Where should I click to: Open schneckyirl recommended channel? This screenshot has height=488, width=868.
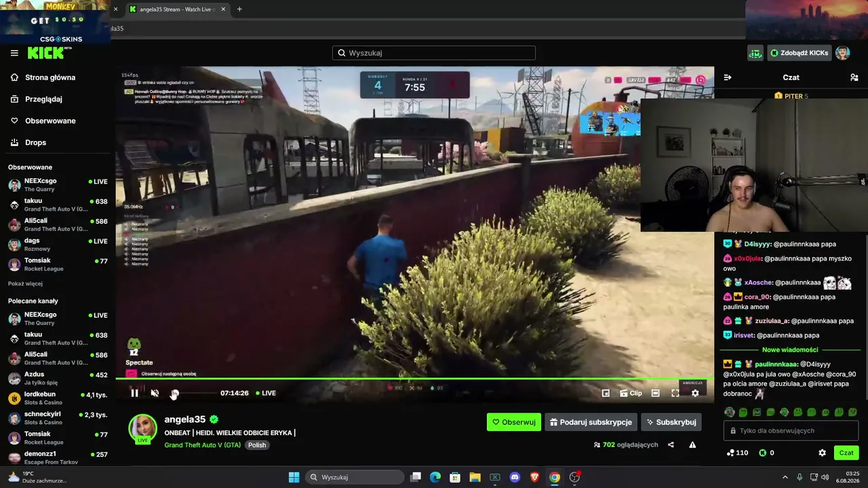click(x=58, y=418)
